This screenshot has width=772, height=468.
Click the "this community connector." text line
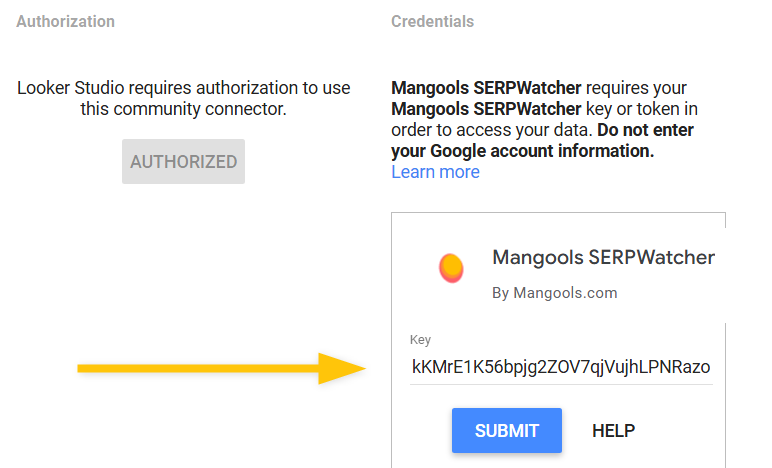pos(183,109)
